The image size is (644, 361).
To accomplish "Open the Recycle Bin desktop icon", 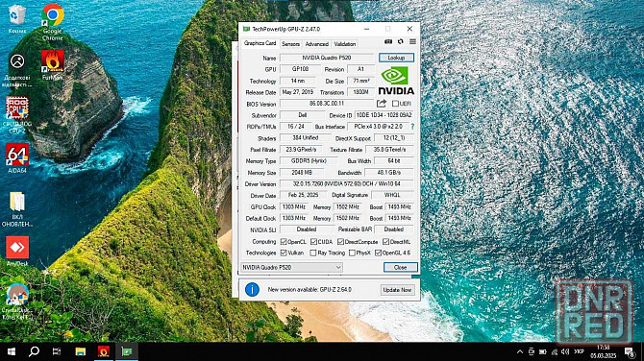I will tap(17, 19).
